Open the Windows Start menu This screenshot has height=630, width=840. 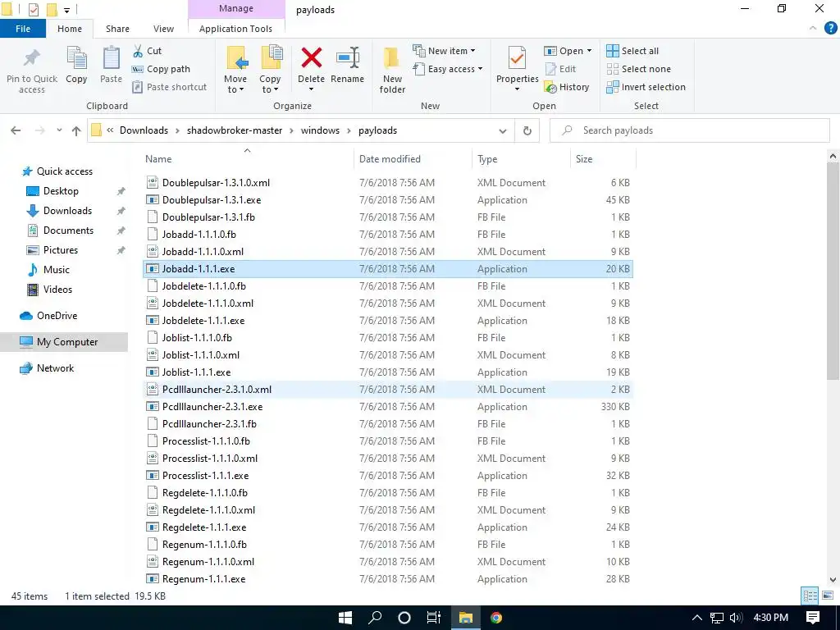(345, 618)
